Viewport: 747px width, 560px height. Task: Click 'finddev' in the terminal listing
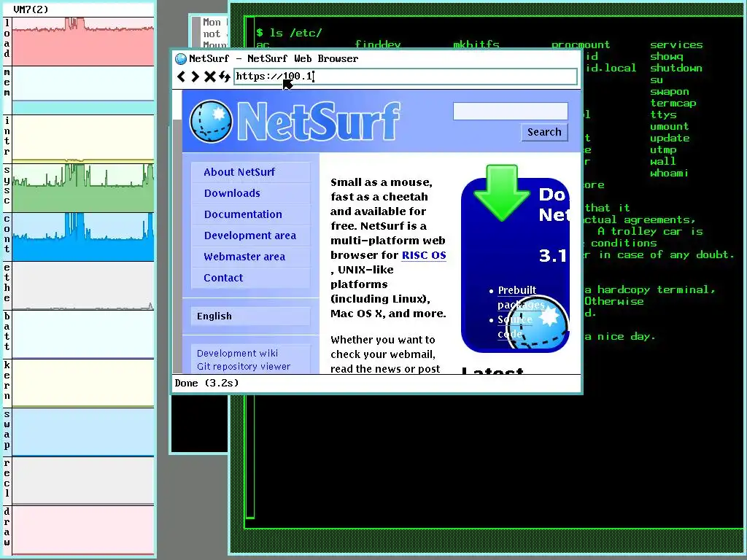pos(378,44)
